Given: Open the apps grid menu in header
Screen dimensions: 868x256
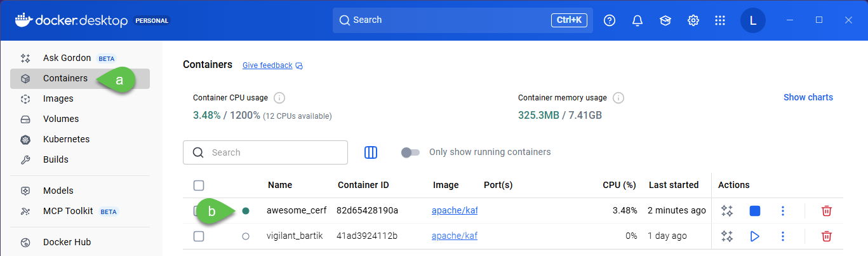Looking at the screenshot, I should 720,20.
